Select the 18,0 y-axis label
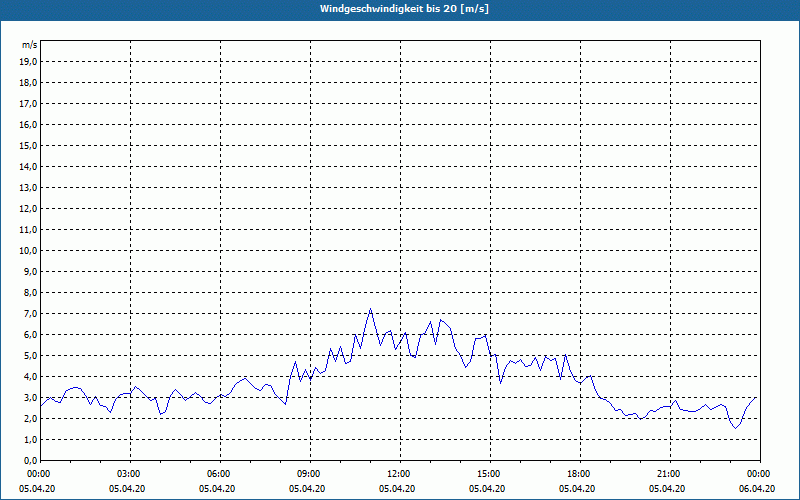Viewport: 800px width, 500px height. point(28,83)
